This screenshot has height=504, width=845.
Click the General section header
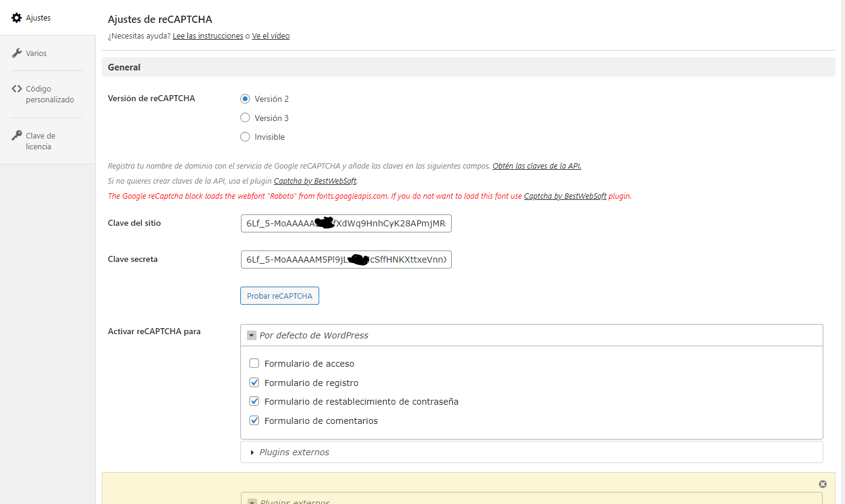[469, 67]
